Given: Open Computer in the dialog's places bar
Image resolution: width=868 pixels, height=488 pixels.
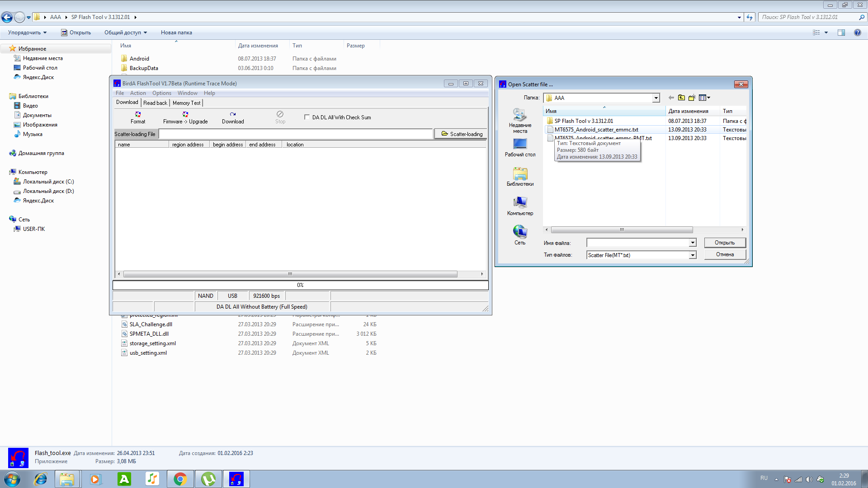Looking at the screenshot, I should point(520,206).
